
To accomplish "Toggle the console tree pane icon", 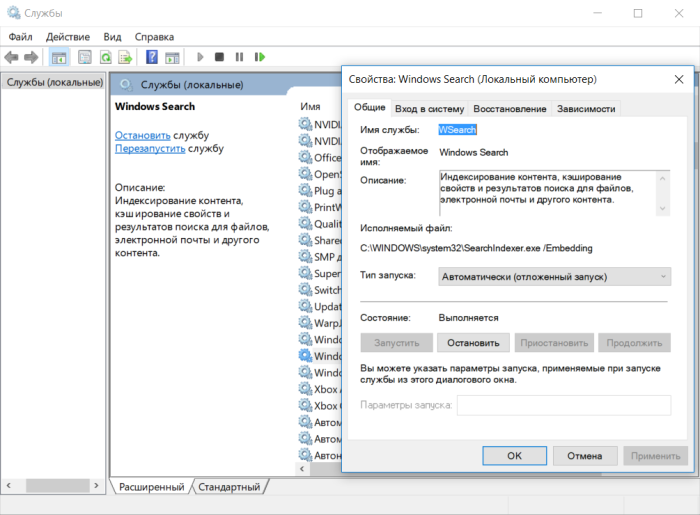I will tap(59, 57).
